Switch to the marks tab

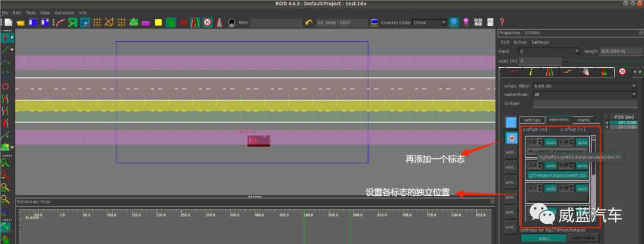click(584, 120)
